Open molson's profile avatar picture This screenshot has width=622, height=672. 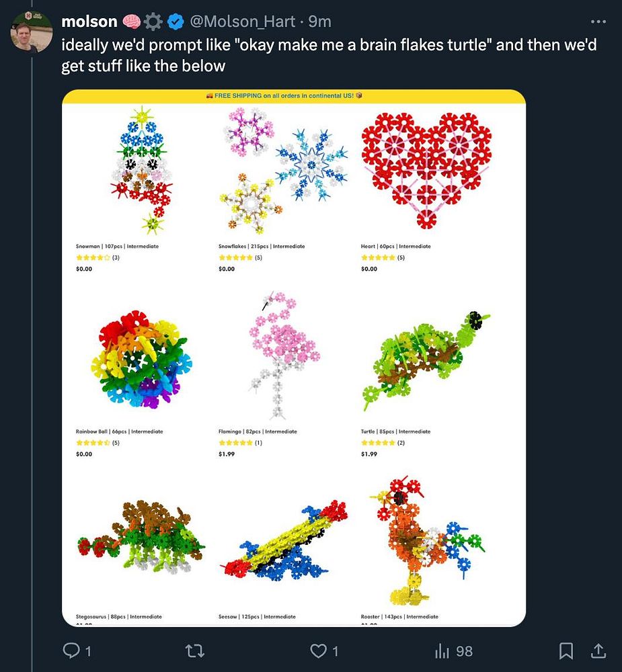30,31
